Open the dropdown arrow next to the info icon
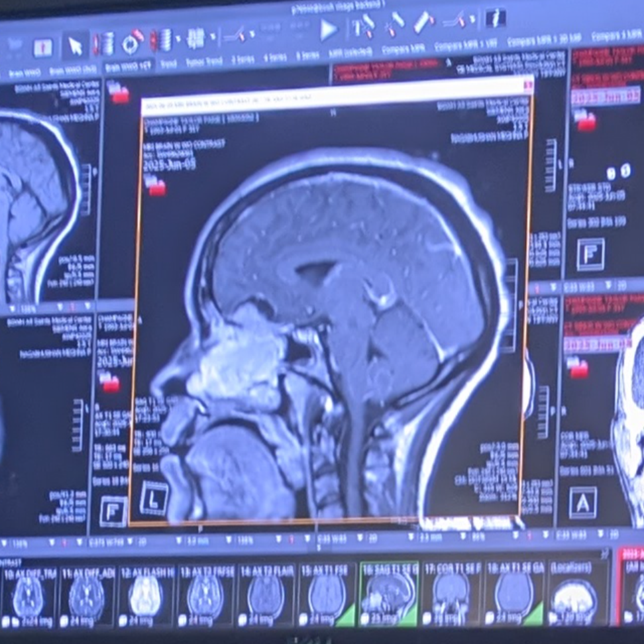 [x=472, y=19]
